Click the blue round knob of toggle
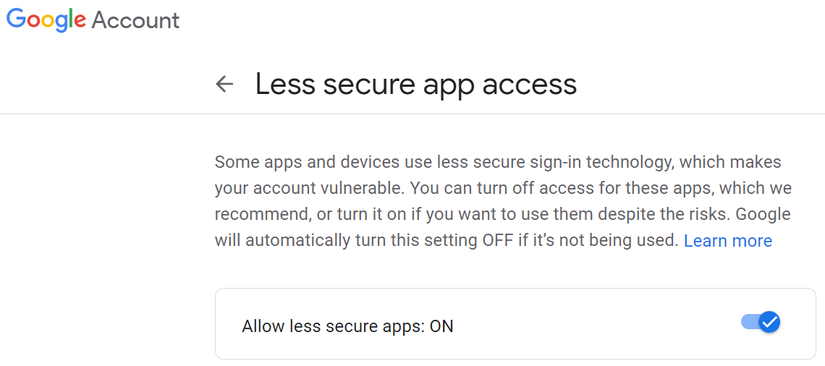The height and width of the screenshot is (366, 825). 770,321
